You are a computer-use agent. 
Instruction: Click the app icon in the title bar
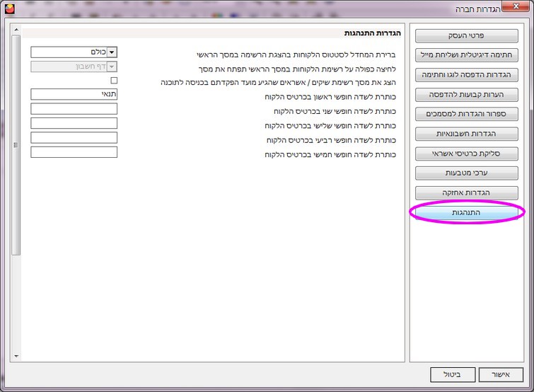(8, 8)
